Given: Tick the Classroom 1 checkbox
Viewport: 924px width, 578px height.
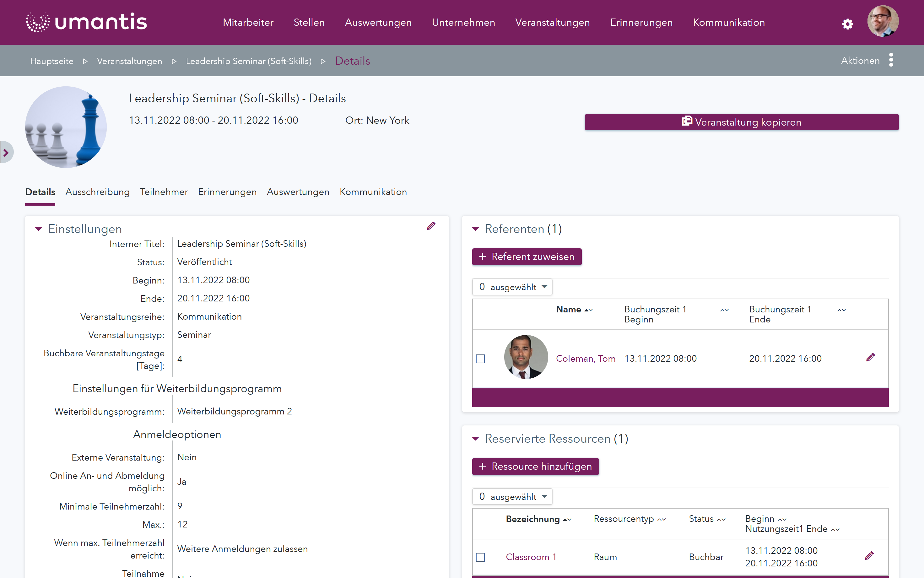Looking at the screenshot, I should click(480, 557).
